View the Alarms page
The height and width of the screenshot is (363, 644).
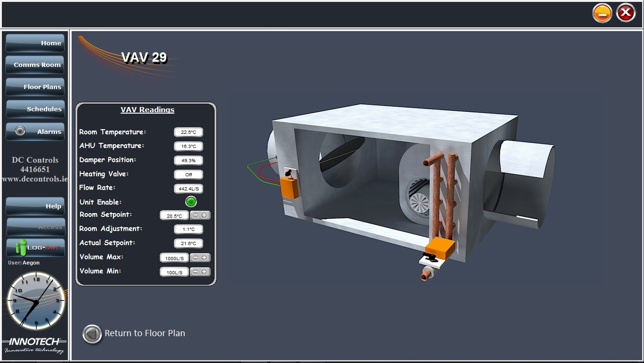pos(35,132)
